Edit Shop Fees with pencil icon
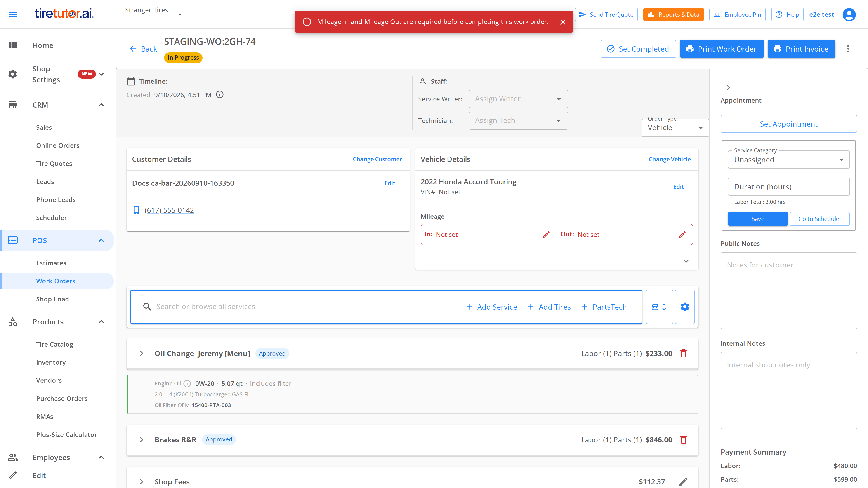 (683, 482)
